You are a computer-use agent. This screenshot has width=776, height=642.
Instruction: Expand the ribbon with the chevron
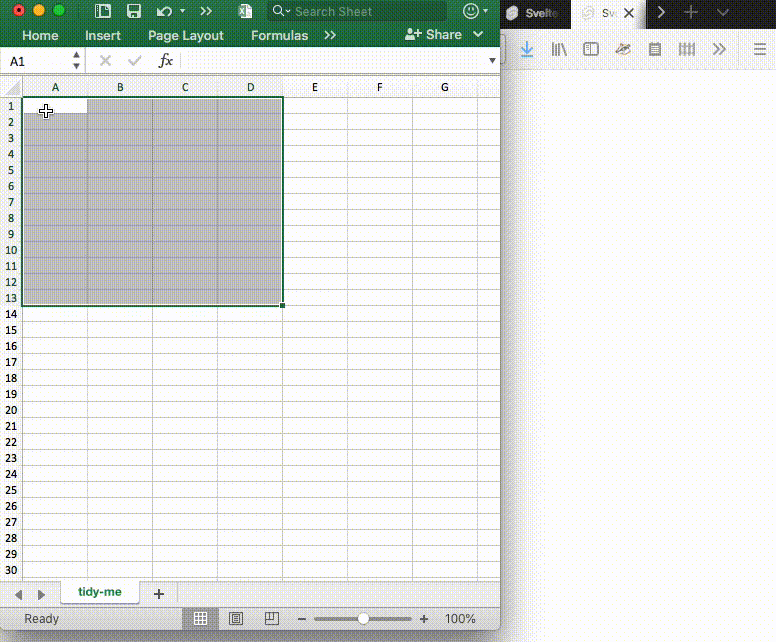tap(478, 34)
